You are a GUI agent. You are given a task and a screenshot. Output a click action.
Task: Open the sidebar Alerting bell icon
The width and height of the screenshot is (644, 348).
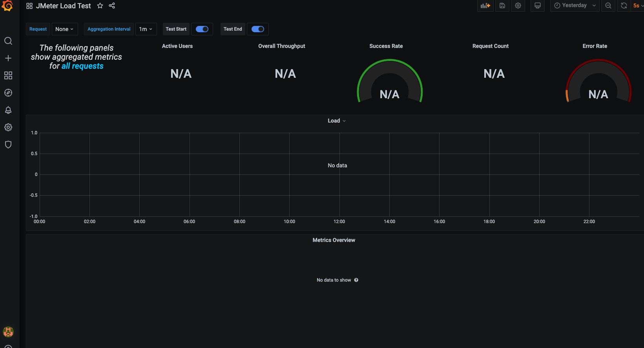tap(8, 110)
